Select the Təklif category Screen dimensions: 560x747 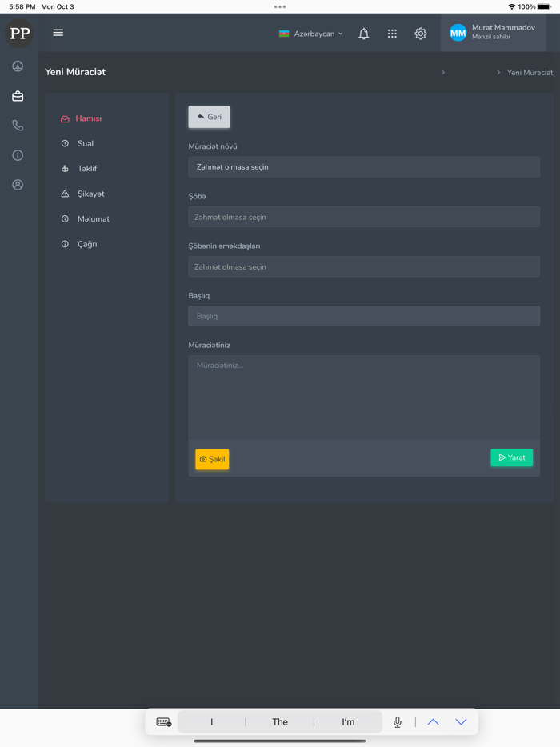[79, 169]
